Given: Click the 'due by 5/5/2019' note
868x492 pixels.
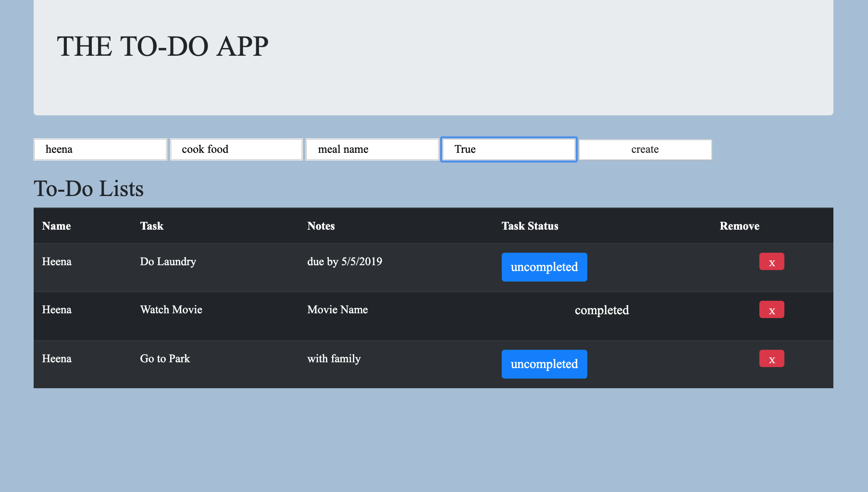Looking at the screenshot, I should (345, 262).
